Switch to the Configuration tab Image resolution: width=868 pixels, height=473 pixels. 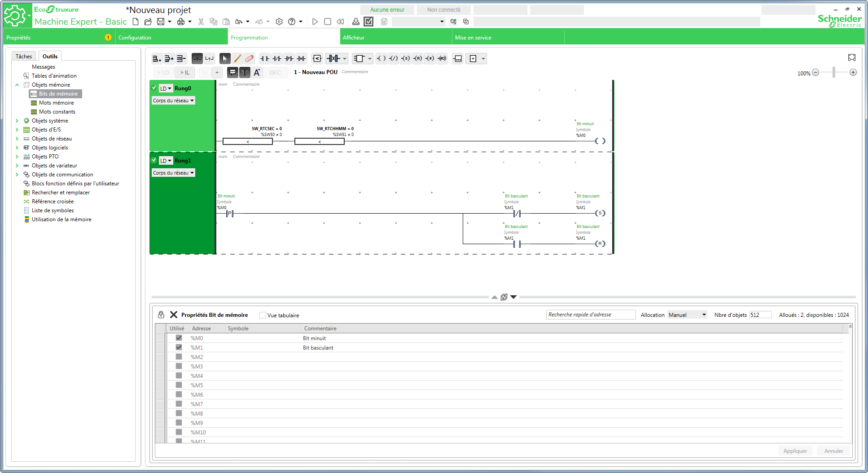coord(135,38)
